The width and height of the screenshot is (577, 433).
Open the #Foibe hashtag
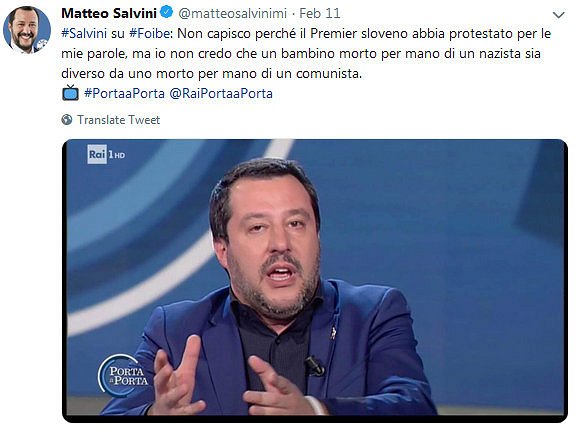point(149,33)
